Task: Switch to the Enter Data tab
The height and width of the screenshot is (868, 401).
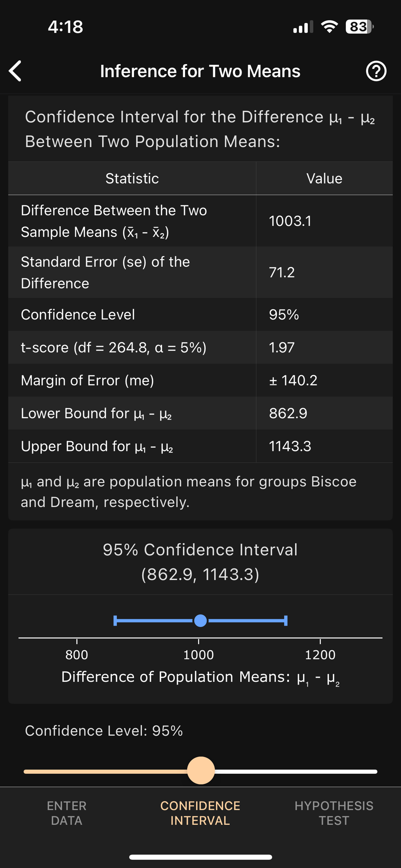Action: point(67,813)
